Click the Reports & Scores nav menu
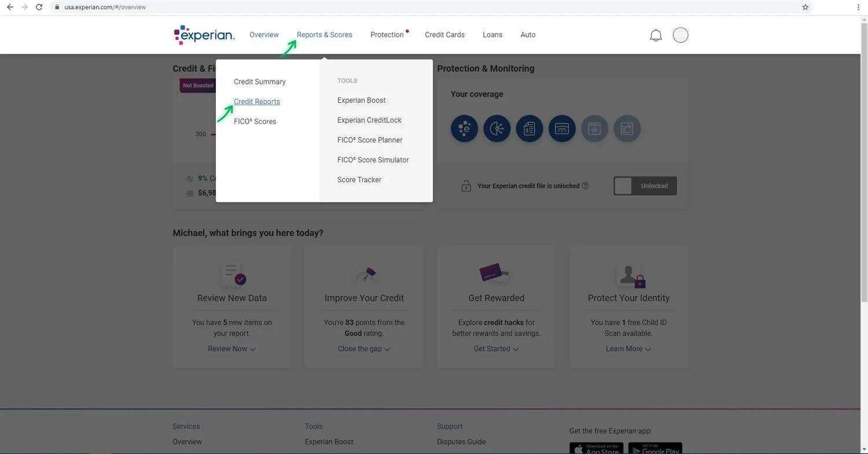Screen dimensions: 868x454 (325, 35)
